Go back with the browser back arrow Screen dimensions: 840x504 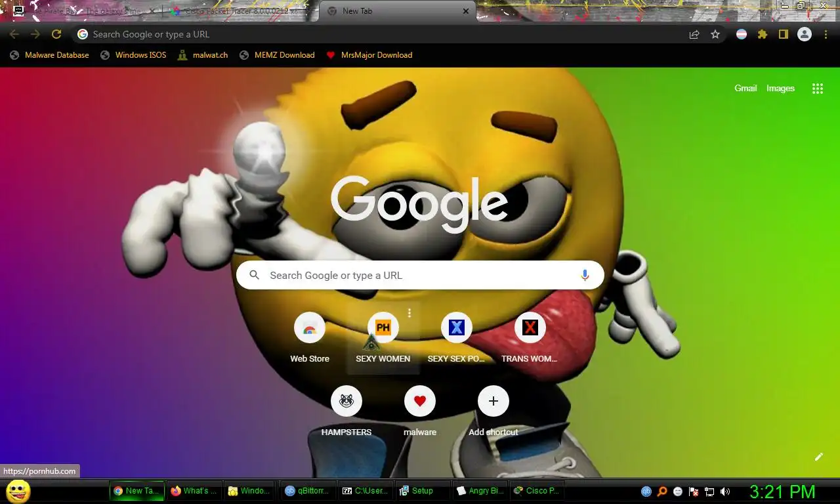pyautogui.click(x=14, y=34)
